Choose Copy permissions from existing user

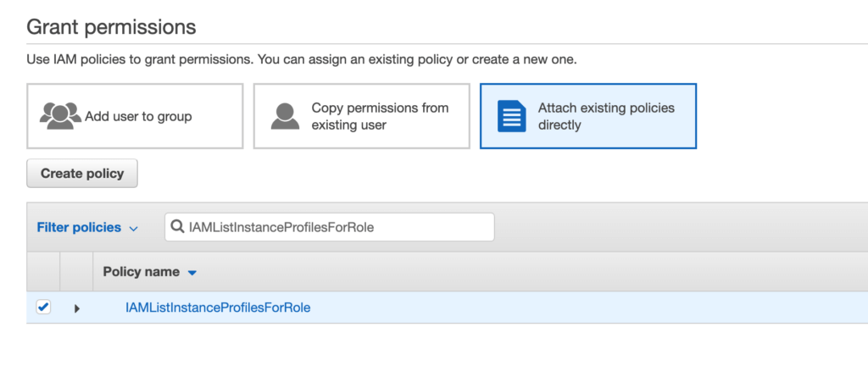point(361,116)
